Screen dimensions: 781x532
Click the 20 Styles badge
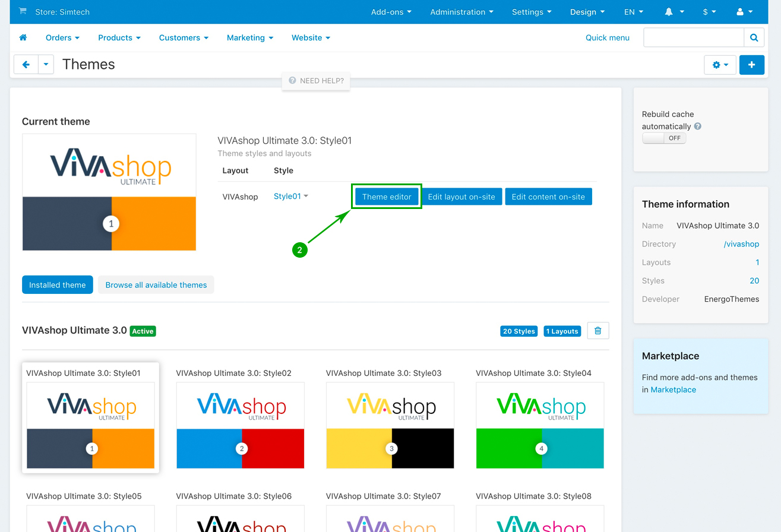click(x=519, y=331)
